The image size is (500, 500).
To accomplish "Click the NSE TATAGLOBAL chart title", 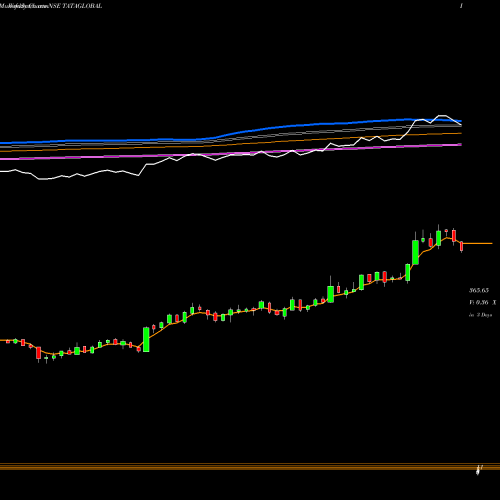I will click(75, 6).
